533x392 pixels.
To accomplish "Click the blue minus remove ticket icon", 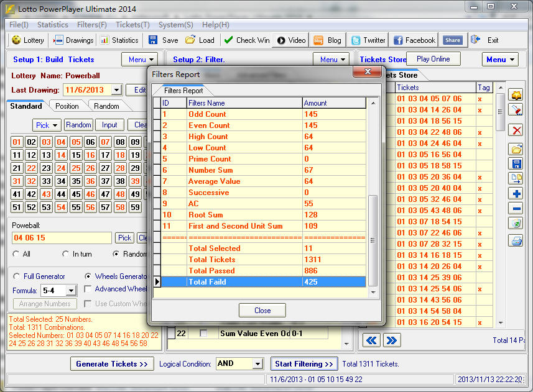I will (x=516, y=208).
